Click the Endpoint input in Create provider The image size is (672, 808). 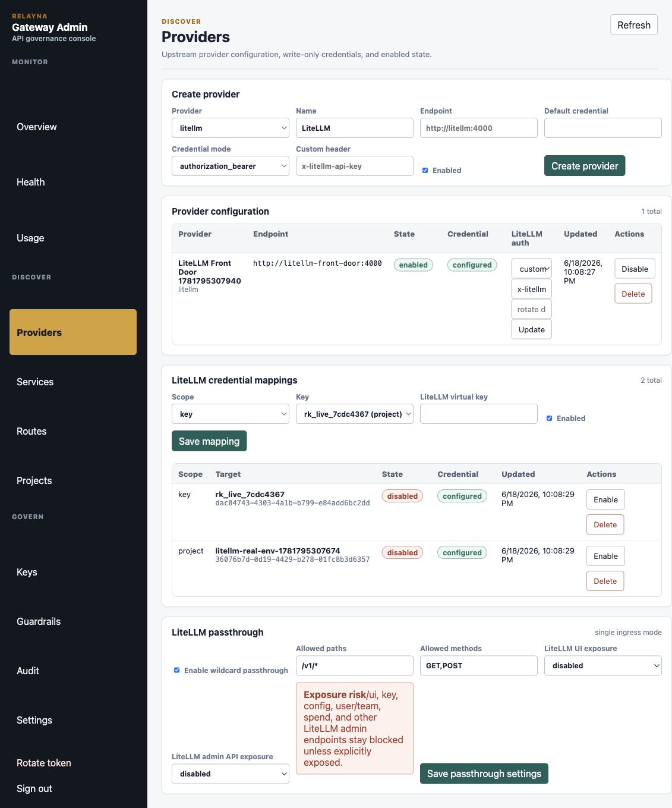tap(479, 128)
